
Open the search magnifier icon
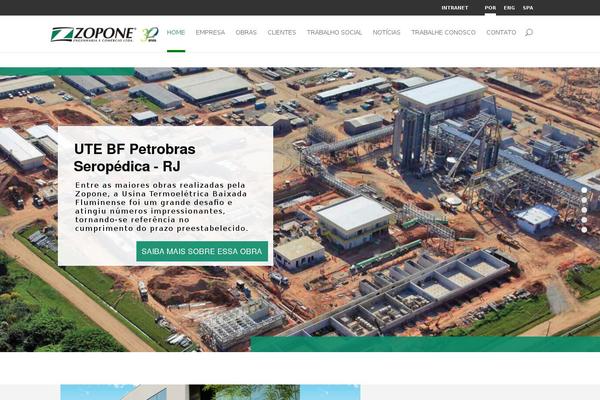pos(528,33)
